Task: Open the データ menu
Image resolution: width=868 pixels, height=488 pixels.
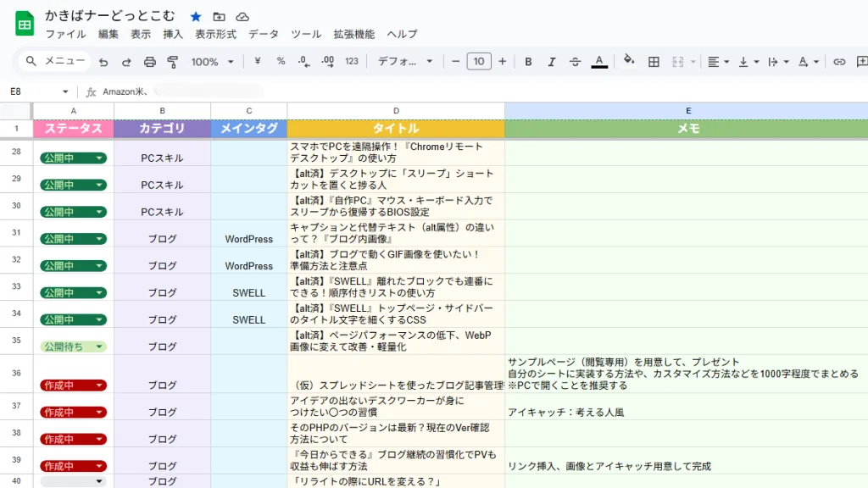Action: coord(264,34)
